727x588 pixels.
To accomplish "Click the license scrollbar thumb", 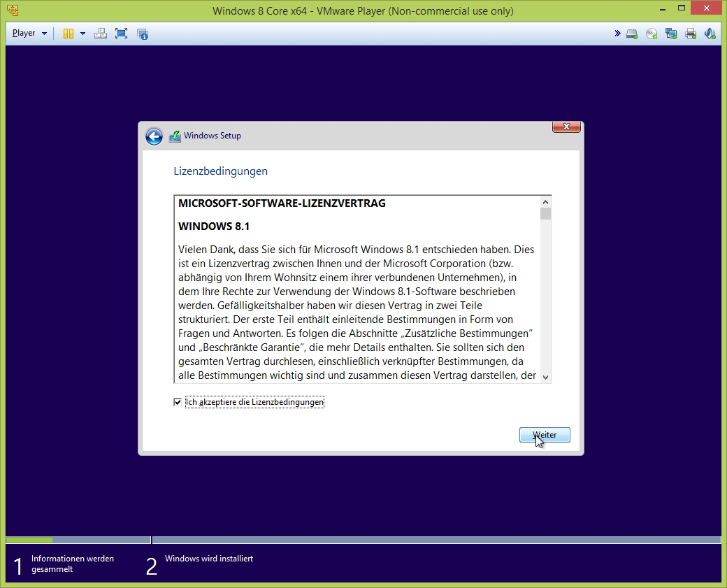I will click(x=546, y=214).
